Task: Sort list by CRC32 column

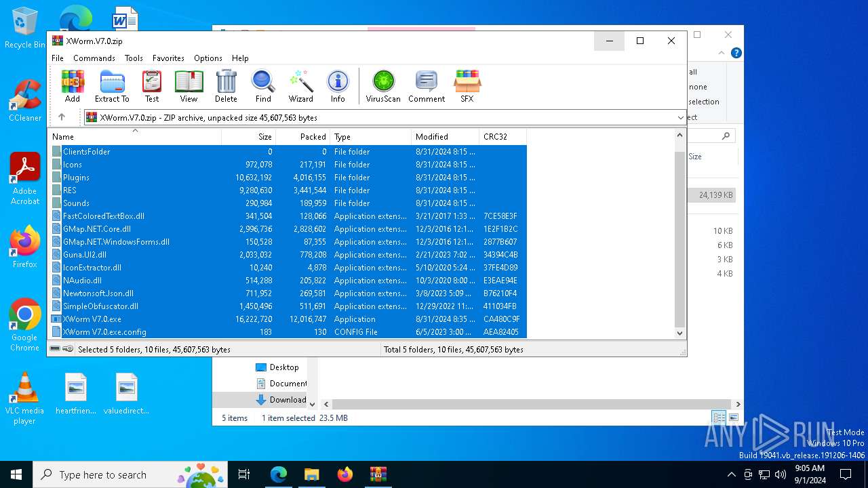Action: point(503,136)
